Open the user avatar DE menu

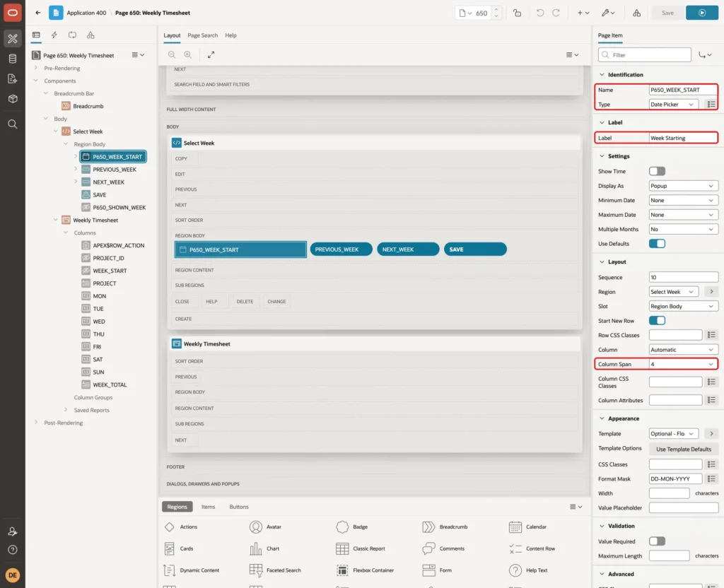click(x=13, y=575)
